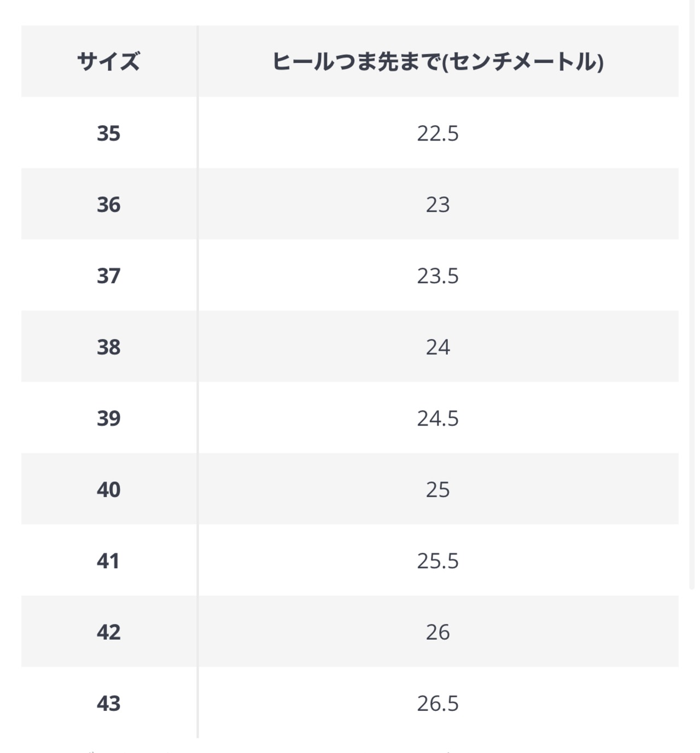Select size 36 row label
Viewport: 700px width, 753px height.
pyautogui.click(x=108, y=204)
